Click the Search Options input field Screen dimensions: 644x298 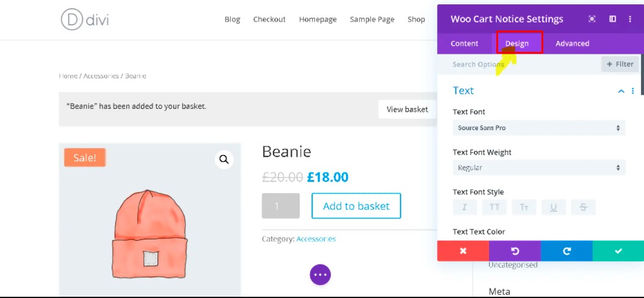tap(519, 64)
